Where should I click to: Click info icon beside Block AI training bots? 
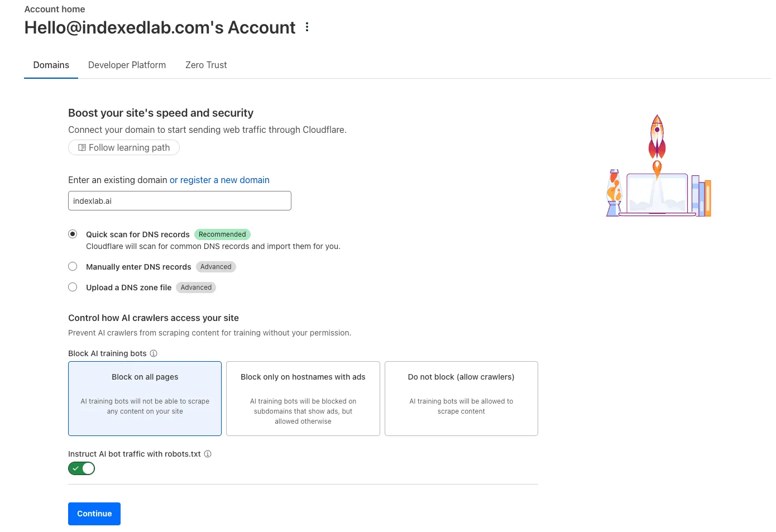tap(154, 353)
